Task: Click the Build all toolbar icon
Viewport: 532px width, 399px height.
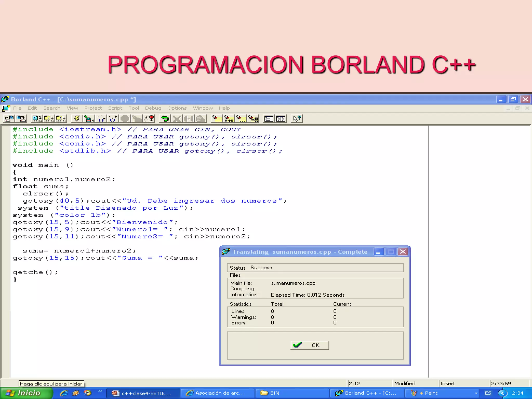Action: (x=61, y=119)
